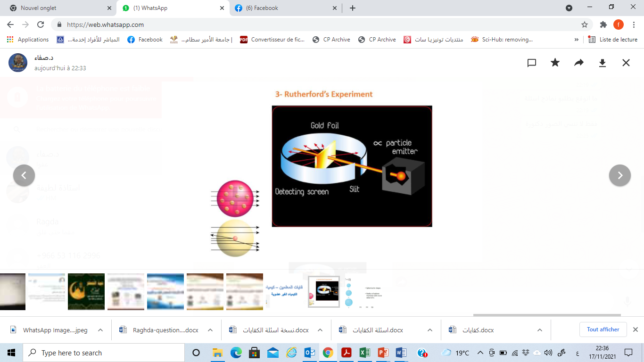644x362 pixels.
Task: Reload the WhatsApp Web page
Action: click(x=41, y=25)
